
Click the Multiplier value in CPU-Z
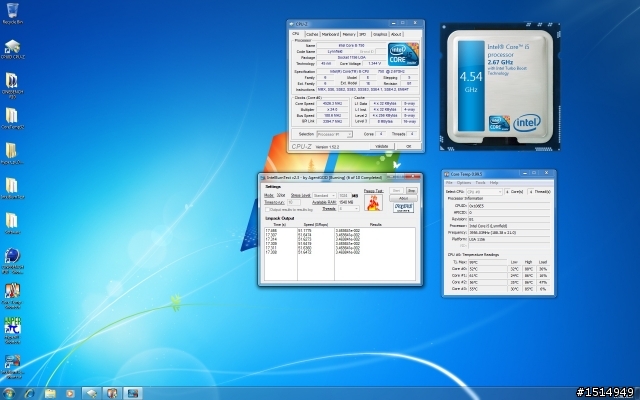point(332,110)
